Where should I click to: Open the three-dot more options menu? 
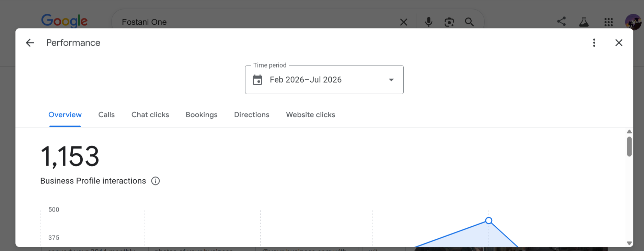(x=594, y=43)
